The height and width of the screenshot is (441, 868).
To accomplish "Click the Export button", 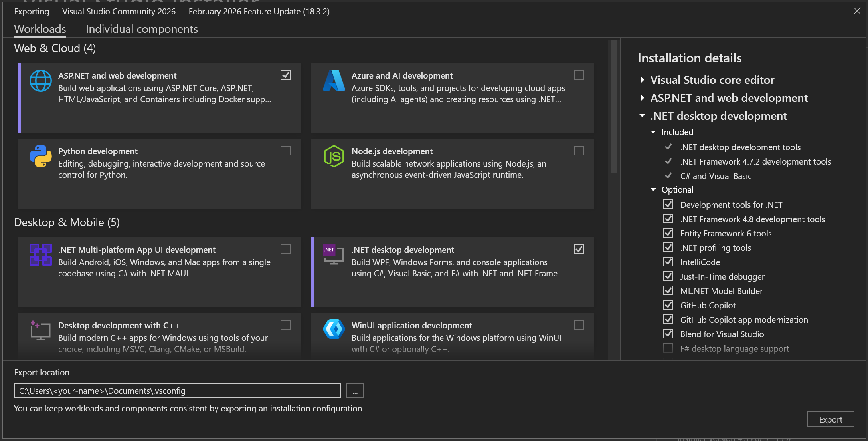I will 830,419.
